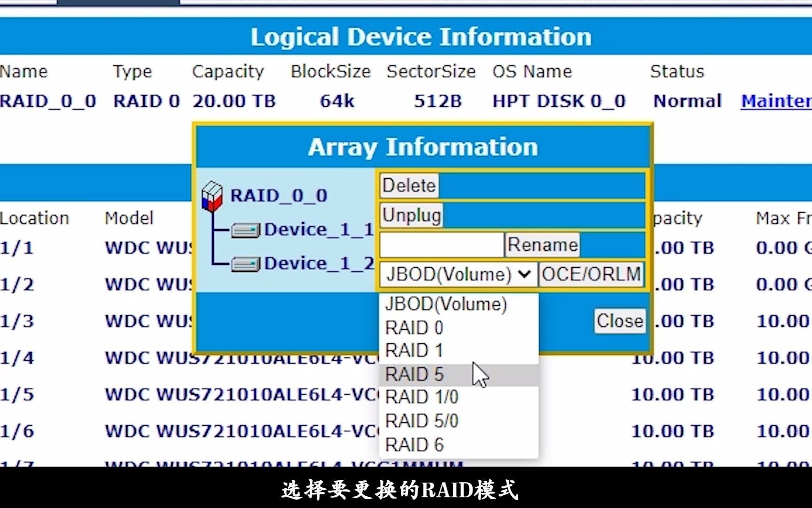Close the Array Information dialog

pyautogui.click(x=619, y=321)
